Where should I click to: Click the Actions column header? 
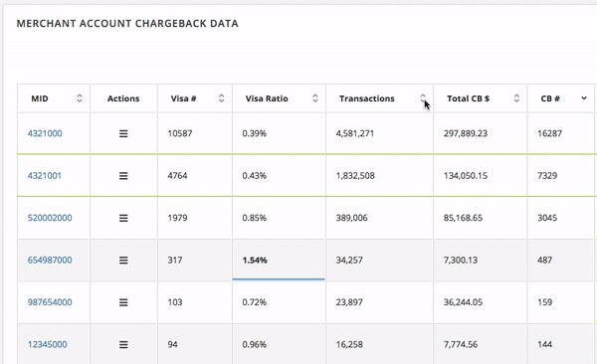pyautogui.click(x=123, y=98)
